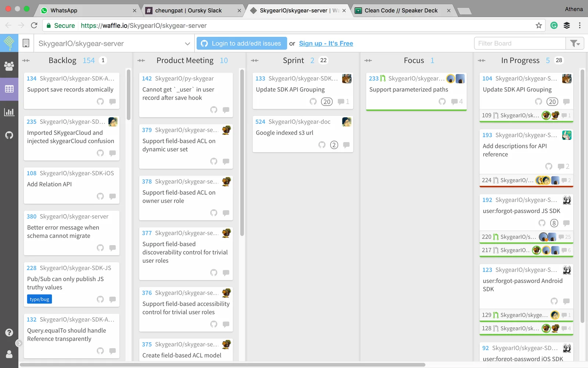Open issue number 142 link
This screenshot has height=368, width=588.
pos(147,78)
